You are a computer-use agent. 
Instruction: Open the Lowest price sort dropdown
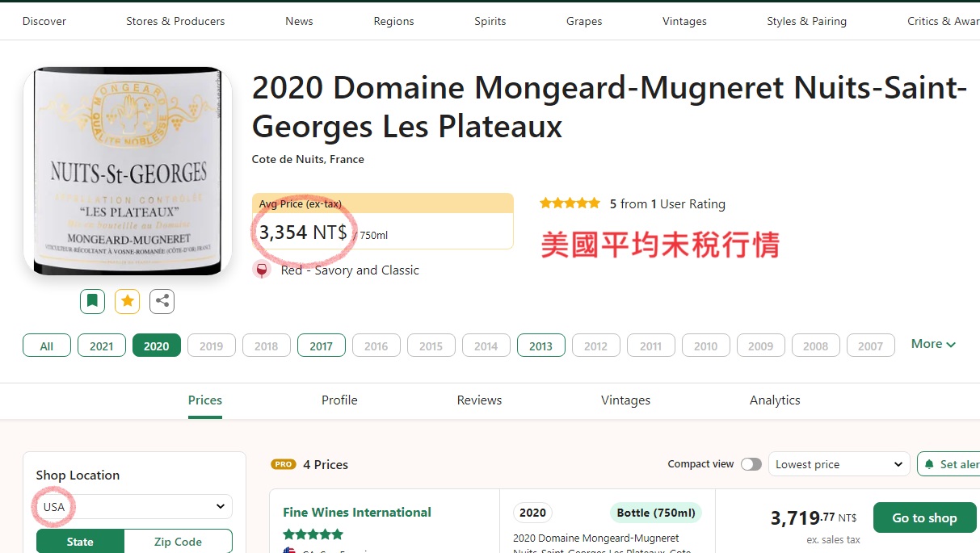pos(839,464)
